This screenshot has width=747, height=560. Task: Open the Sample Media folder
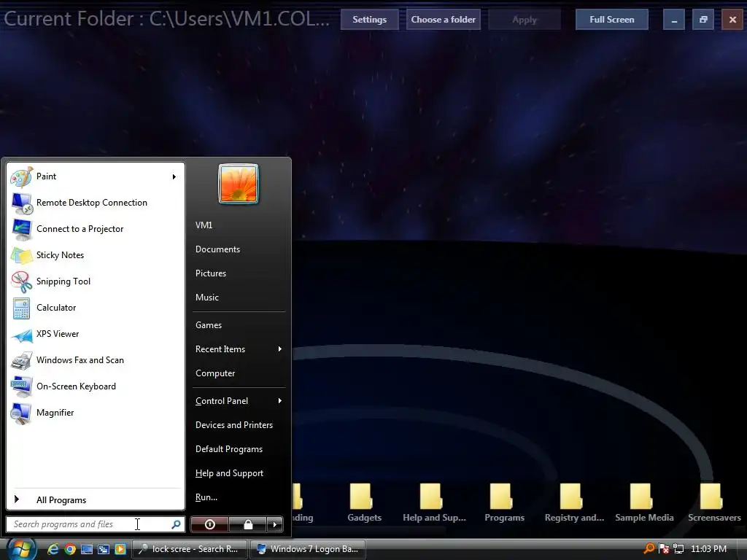(644, 503)
